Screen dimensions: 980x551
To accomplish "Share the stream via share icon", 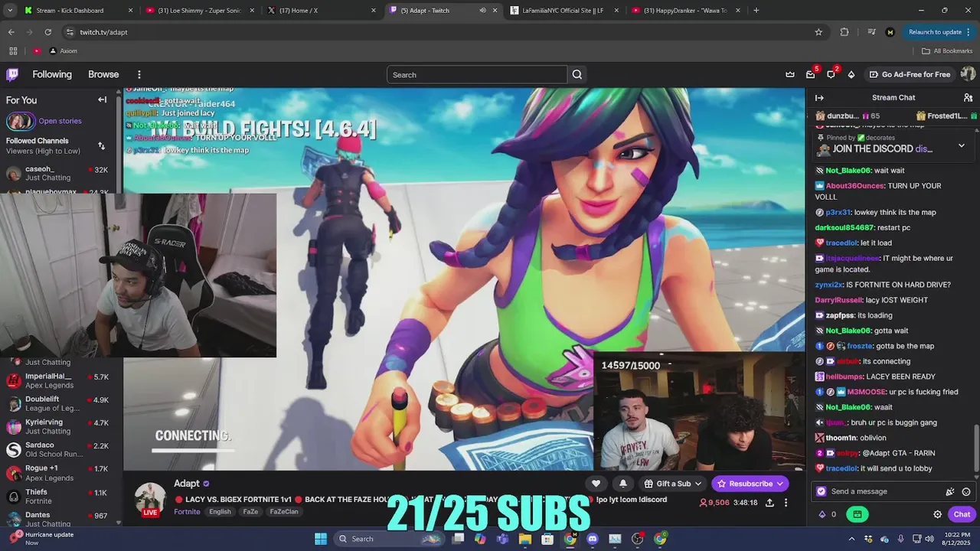I will pyautogui.click(x=769, y=503).
